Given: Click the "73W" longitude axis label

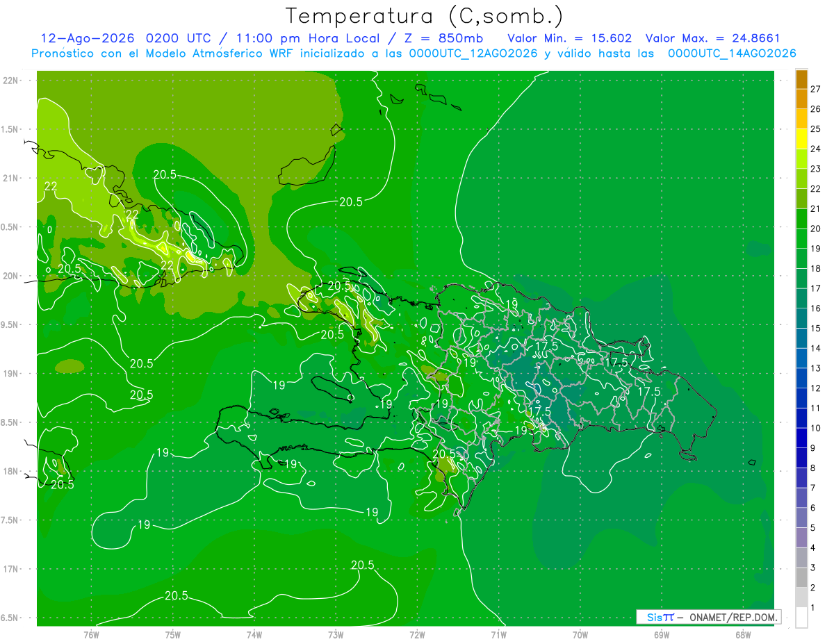Looking at the screenshot, I should click(336, 634).
